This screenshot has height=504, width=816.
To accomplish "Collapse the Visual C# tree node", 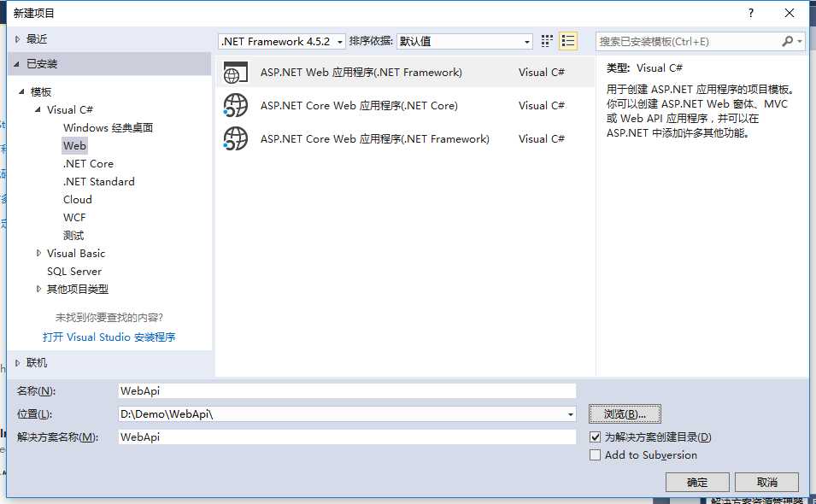I will (38, 109).
